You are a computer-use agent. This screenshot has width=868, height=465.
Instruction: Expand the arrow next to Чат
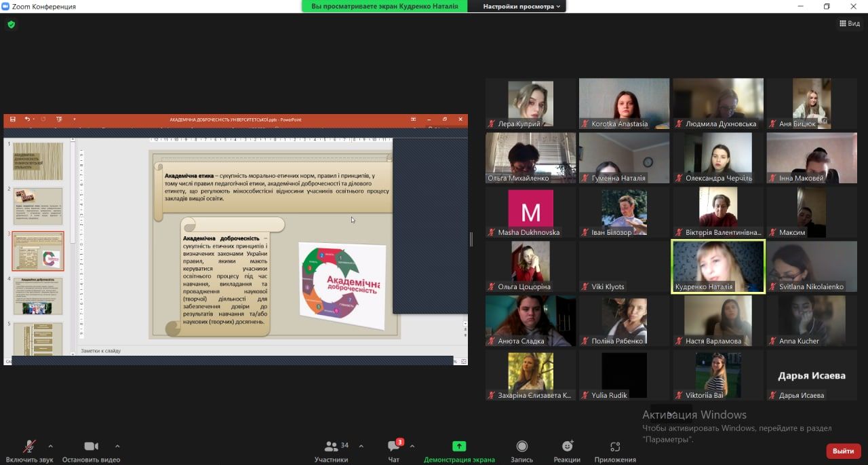tap(412, 446)
